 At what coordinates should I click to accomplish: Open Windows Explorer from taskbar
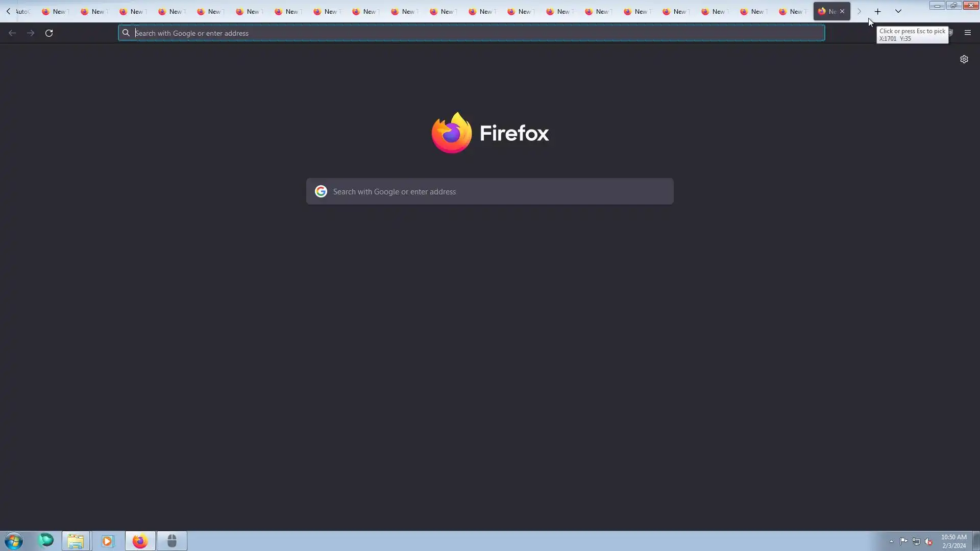pos(76,541)
